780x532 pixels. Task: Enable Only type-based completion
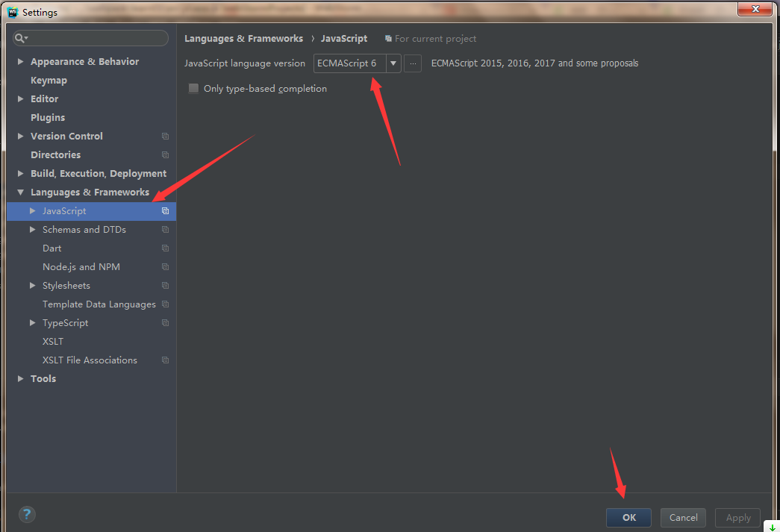[193, 88]
